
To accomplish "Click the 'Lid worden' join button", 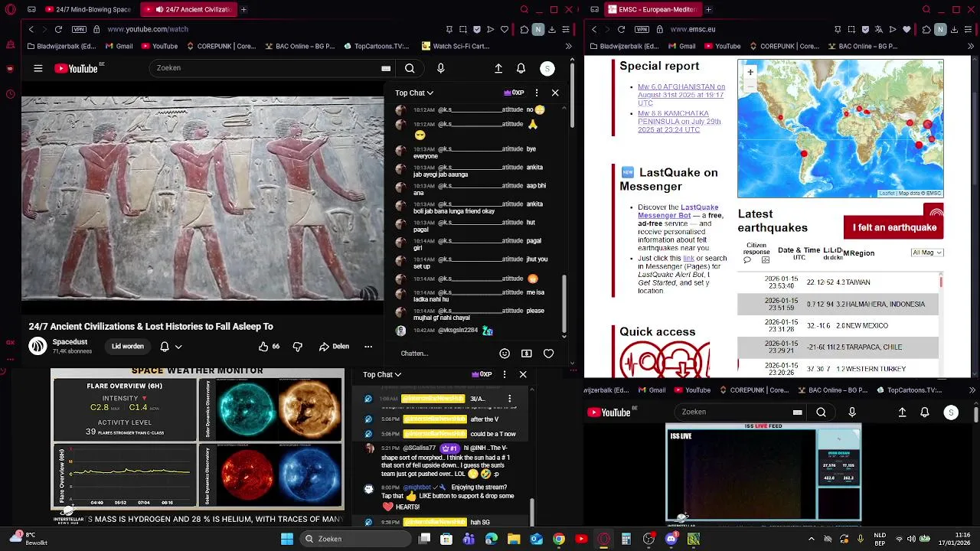I will pos(128,346).
